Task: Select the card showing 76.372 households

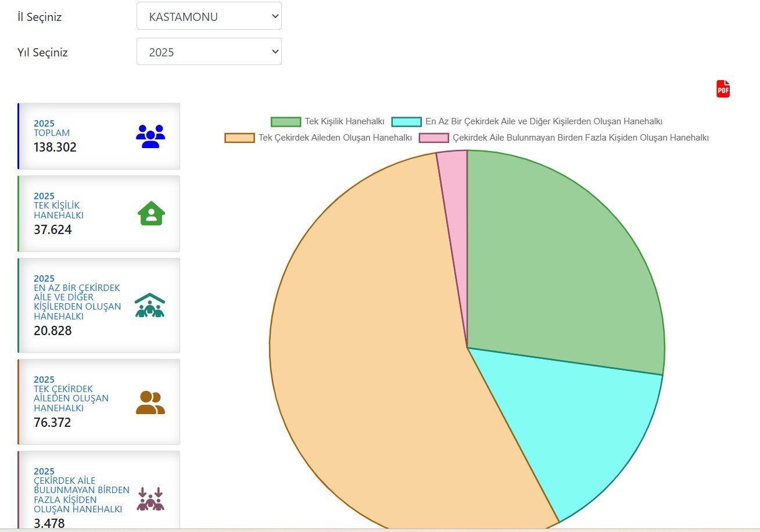Action: pyautogui.click(x=99, y=402)
